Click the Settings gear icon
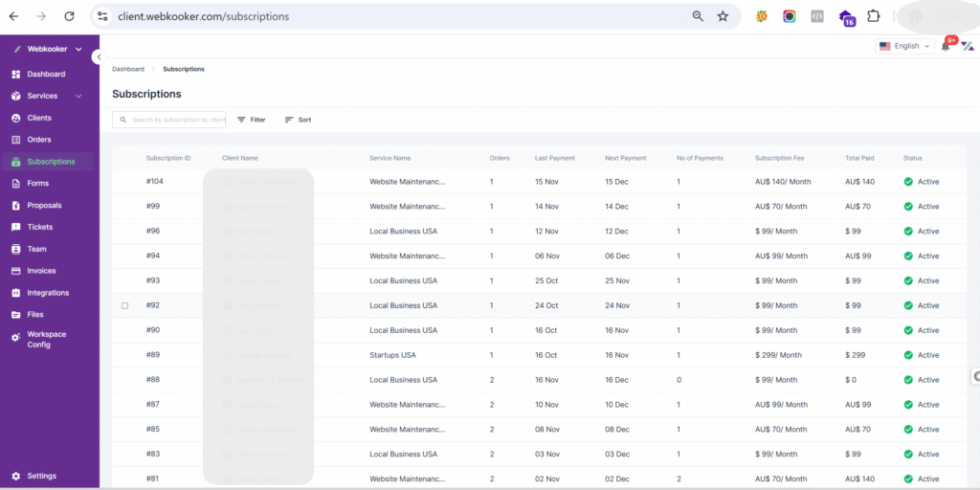The width and height of the screenshot is (980, 490). 16,476
